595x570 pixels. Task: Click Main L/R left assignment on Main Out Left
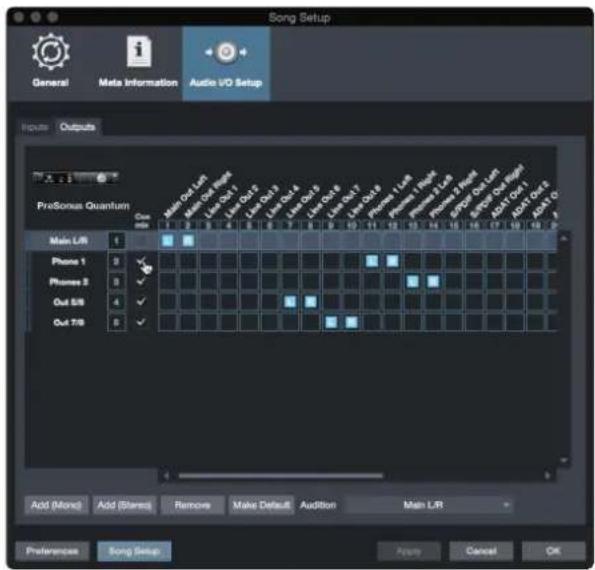pos(168,240)
